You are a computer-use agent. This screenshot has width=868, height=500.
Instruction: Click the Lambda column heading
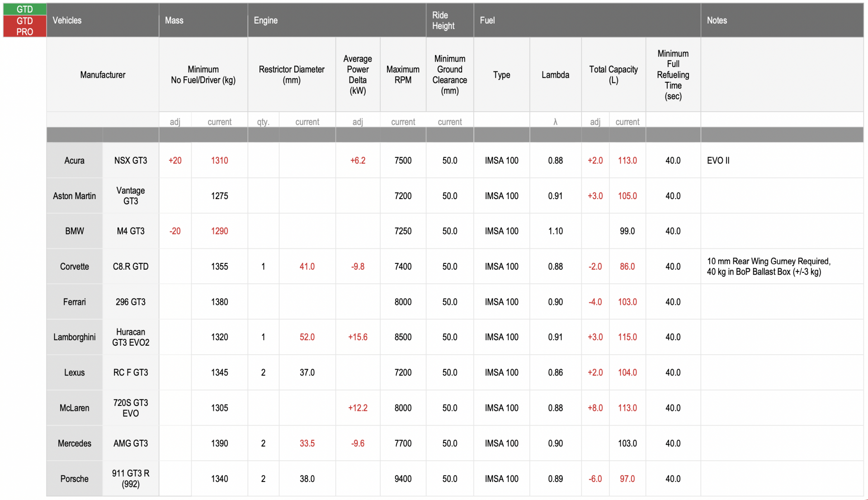tap(556, 75)
